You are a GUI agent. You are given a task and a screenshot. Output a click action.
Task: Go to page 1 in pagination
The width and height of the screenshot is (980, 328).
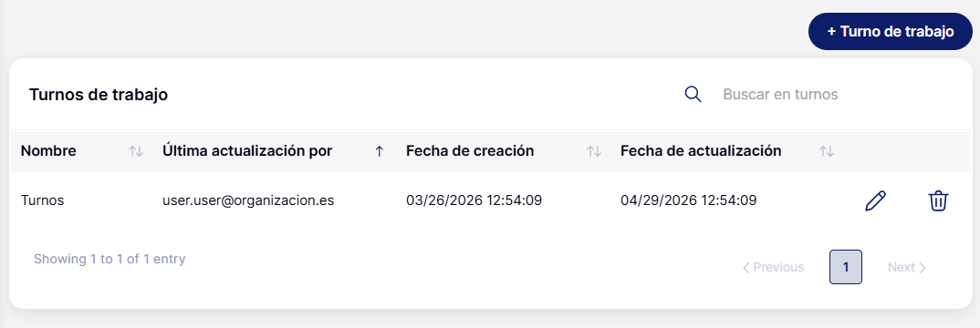[846, 267]
